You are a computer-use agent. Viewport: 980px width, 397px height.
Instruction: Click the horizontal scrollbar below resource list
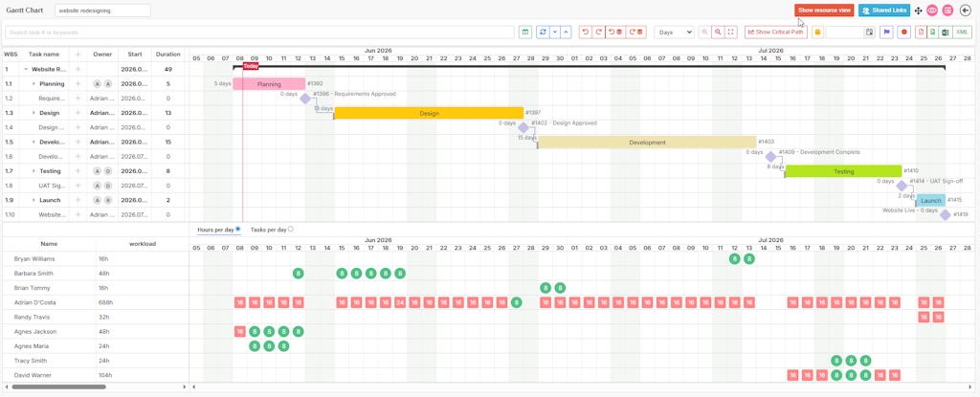(58, 387)
